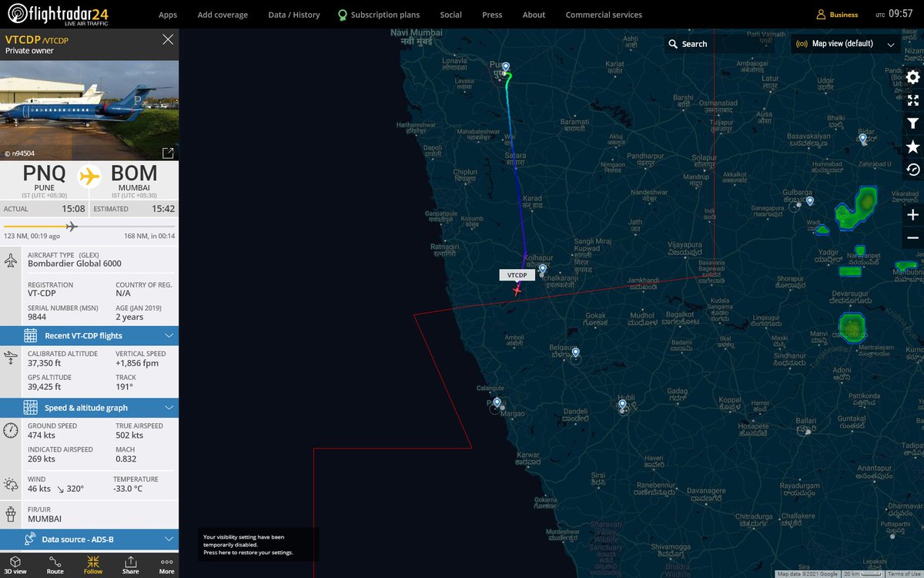Zoom in on the map
The width and height of the screenshot is (924, 578).
(x=912, y=214)
